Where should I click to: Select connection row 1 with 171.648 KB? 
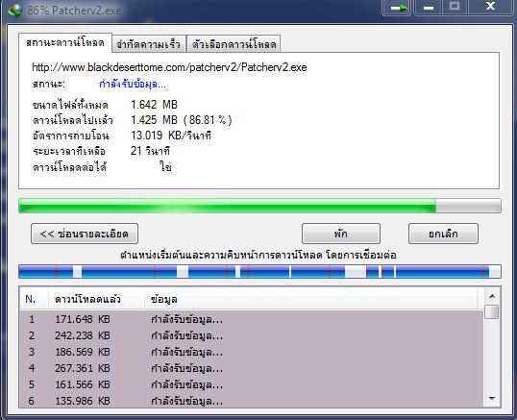click(x=252, y=319)
